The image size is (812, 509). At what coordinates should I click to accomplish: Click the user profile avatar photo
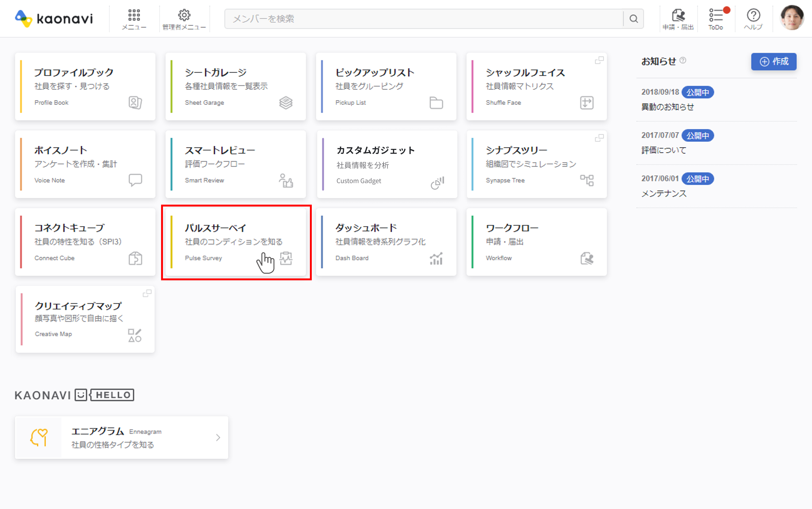792,17
